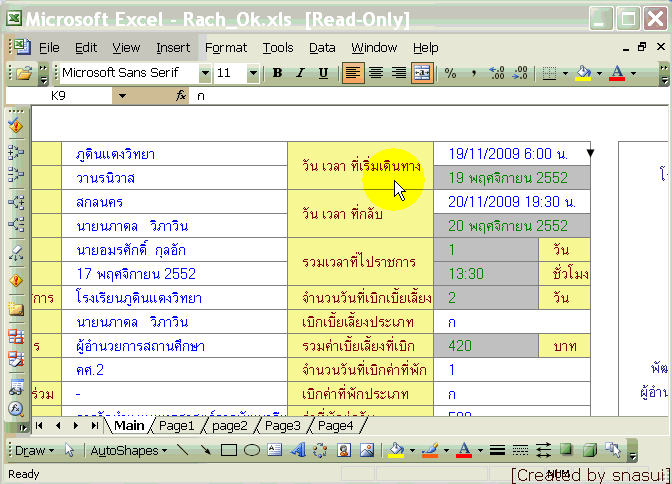The width and height of the screenshot is (672, 484).
Task: Align cell text to center
Action: [x=377, y=73]
